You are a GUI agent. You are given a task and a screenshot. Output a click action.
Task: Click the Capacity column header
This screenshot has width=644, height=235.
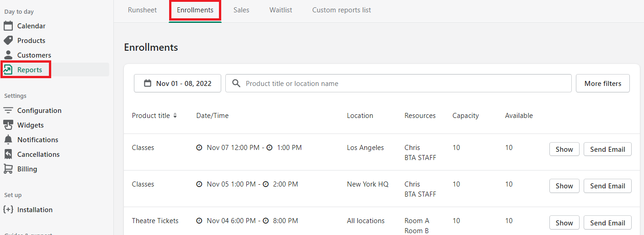(465, 116)
